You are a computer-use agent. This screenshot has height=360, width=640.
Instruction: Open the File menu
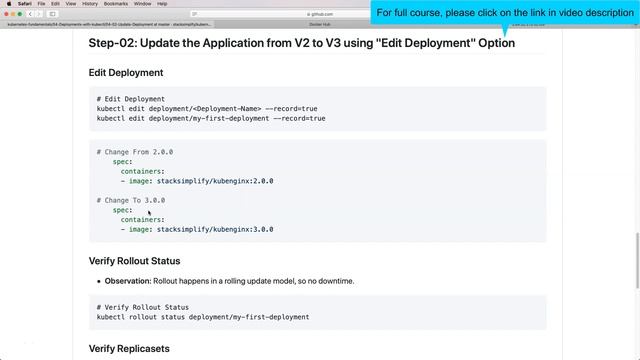click(x=41, y=4)
